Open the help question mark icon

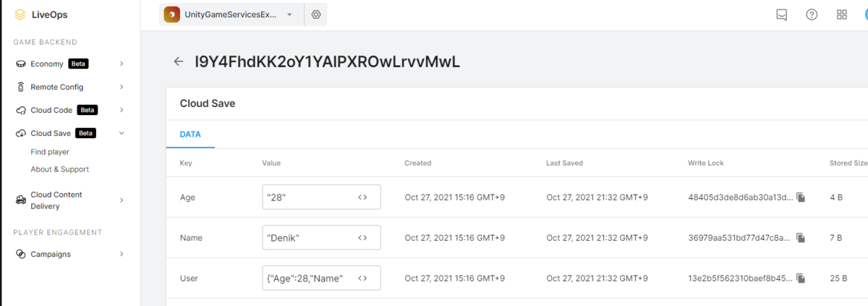812,14
